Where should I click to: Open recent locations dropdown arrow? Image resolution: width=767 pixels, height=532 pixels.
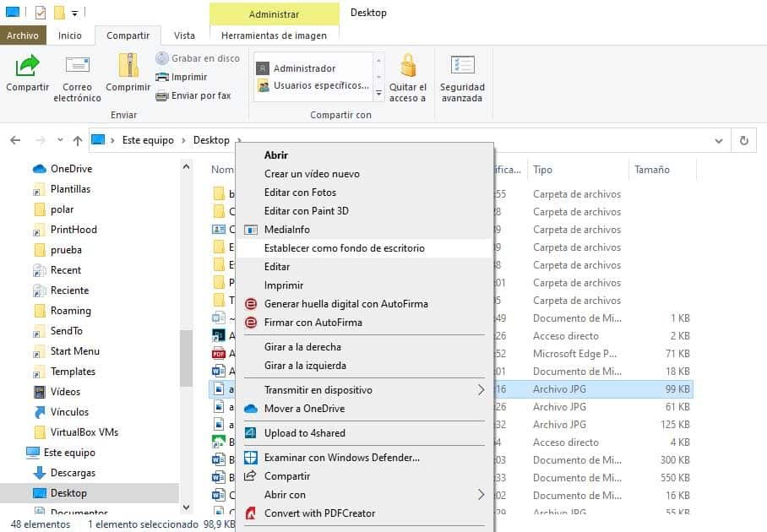click(x=60, y=140)
